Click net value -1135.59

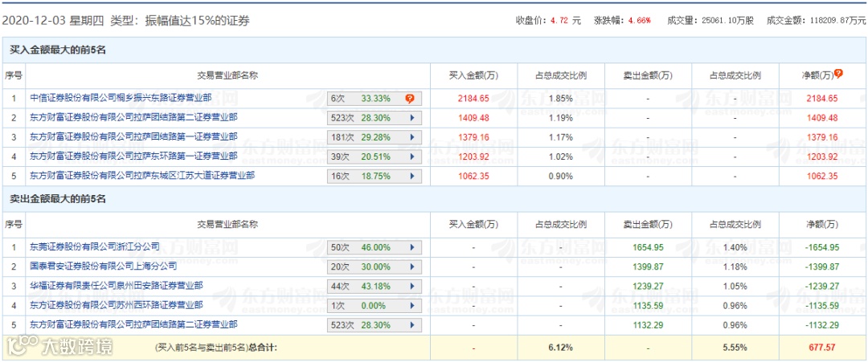pos(822,306)
